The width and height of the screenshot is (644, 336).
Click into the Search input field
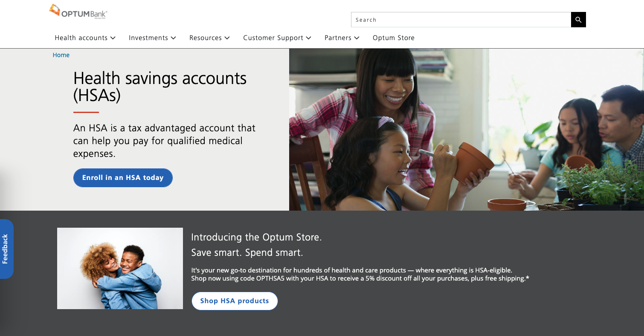[461, 20]
